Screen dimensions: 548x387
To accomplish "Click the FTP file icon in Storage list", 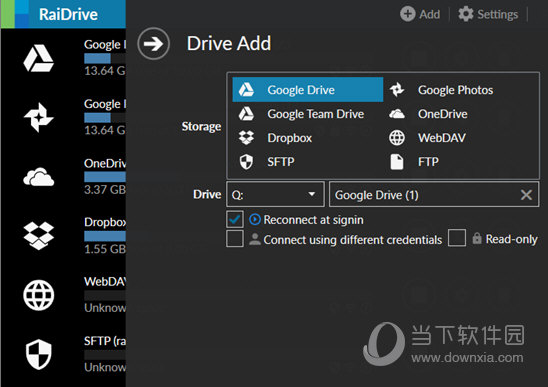I will (x=397, y=162).
